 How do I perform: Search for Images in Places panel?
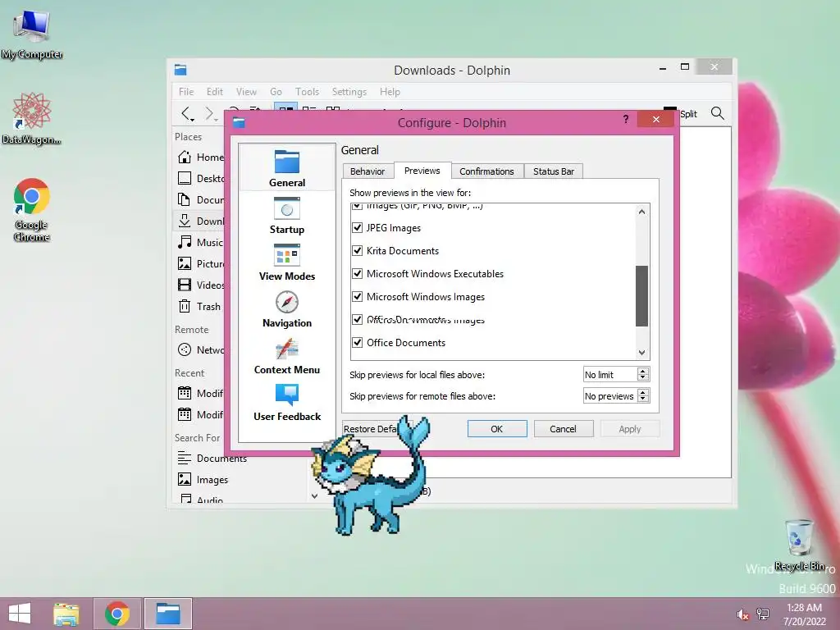pos(203,479)
